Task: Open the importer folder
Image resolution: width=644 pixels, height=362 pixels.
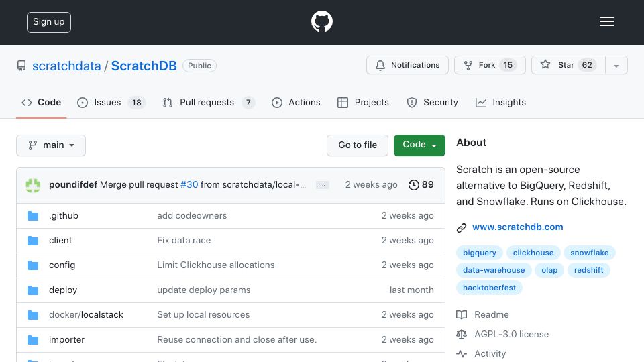Action: [x=66, y=340]
